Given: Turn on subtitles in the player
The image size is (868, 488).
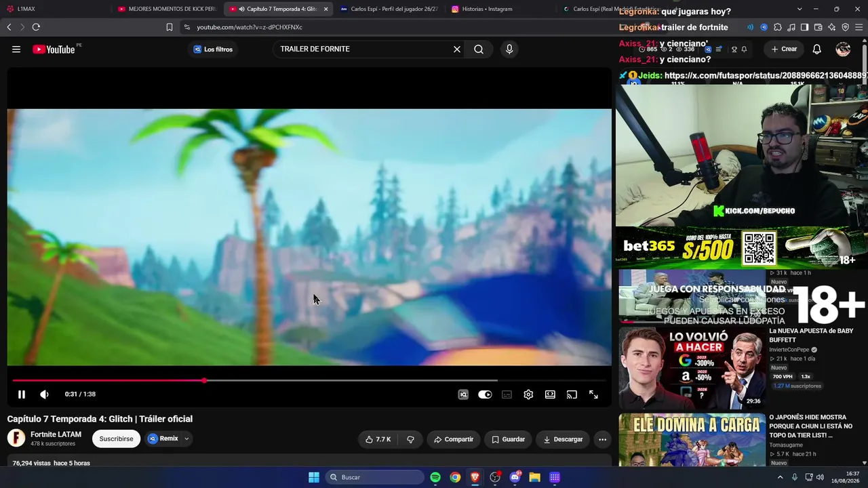Looking at the screenshot, I should pyautogui.click(x=507, y=394).
